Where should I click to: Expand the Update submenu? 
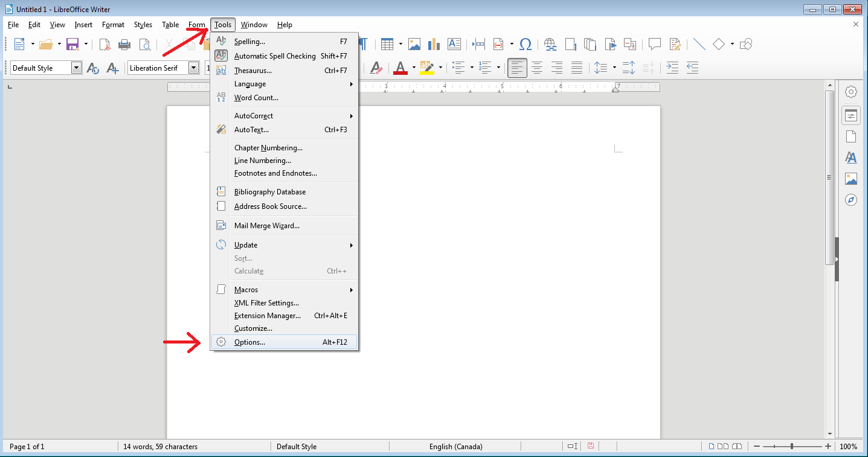coord(285,245)
